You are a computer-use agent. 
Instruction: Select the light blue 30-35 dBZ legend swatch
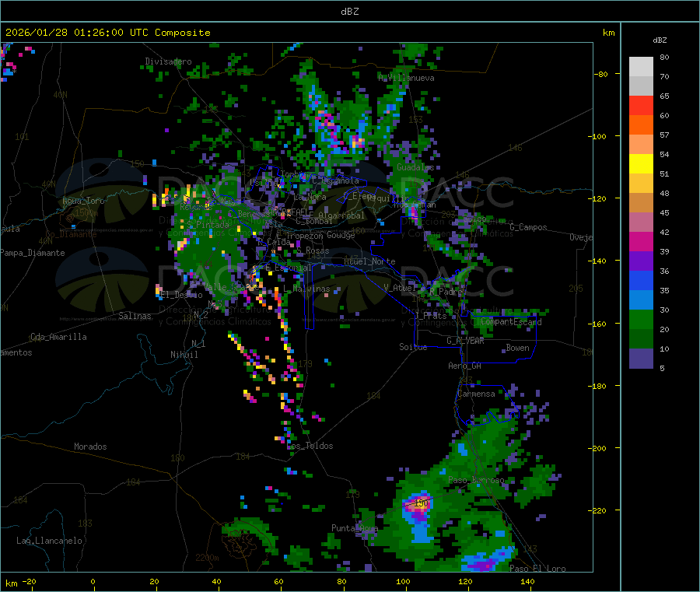point(641,300)
